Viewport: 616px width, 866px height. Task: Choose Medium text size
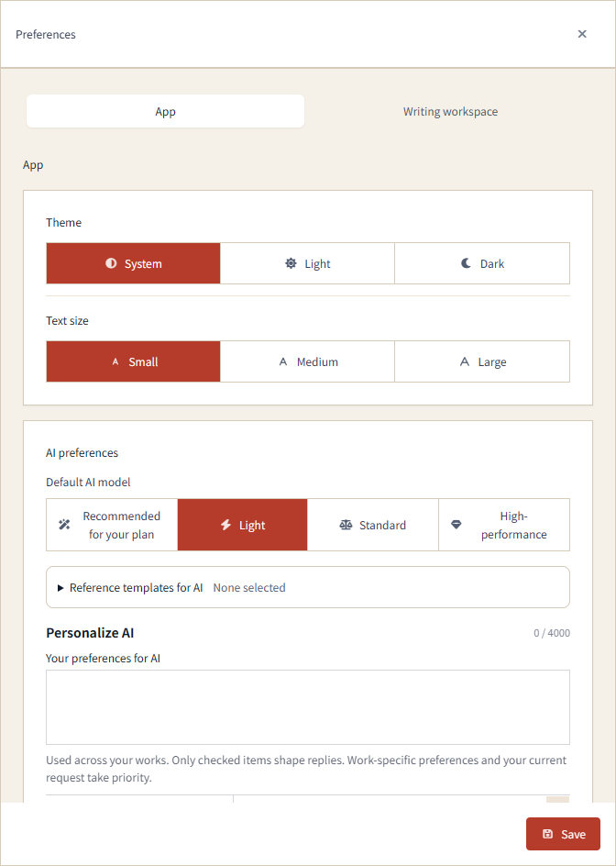click(307, 361)
